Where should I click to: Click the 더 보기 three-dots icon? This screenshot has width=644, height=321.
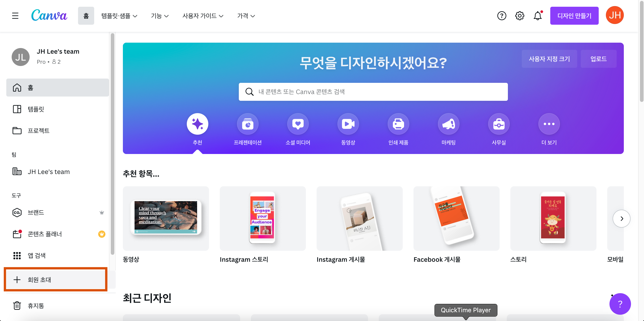549,124
